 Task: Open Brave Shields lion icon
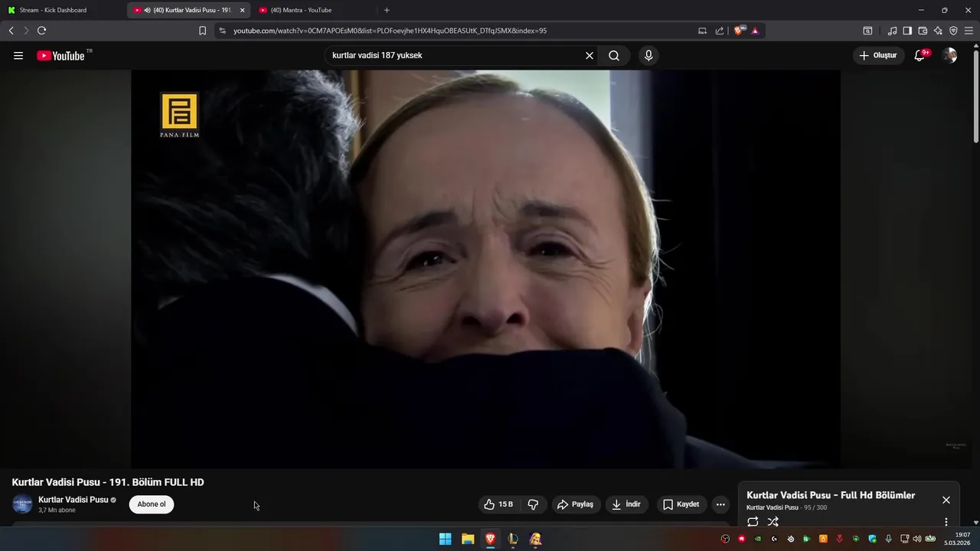coord(739,31)
